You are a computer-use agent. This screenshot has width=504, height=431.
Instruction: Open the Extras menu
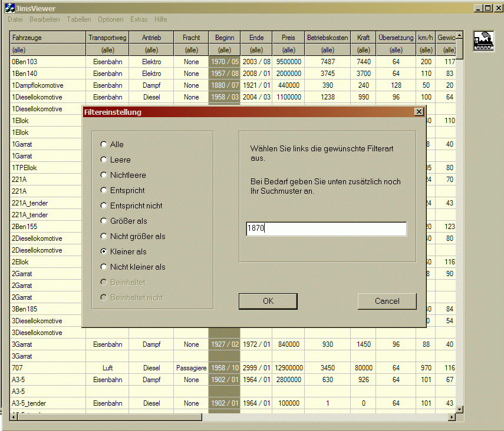[x=139, y=19]
